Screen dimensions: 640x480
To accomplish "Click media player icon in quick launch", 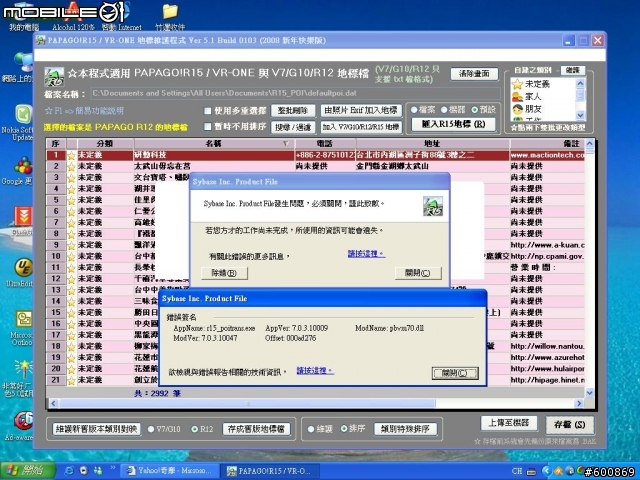I will click(84, 471).
